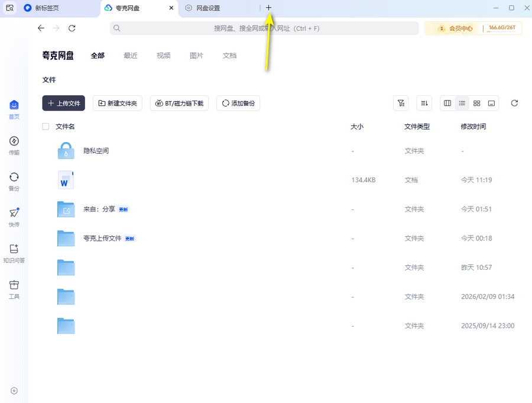Open the 传输 (Transfer) panel in sidebar
Screen dimensions: 532x403
pos(14,145)
